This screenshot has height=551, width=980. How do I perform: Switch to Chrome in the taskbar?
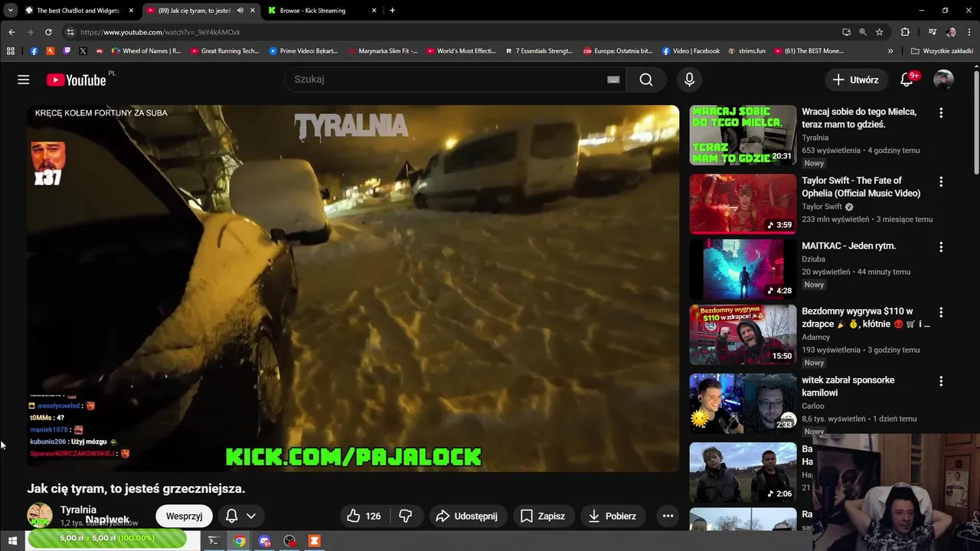(240, 541)
